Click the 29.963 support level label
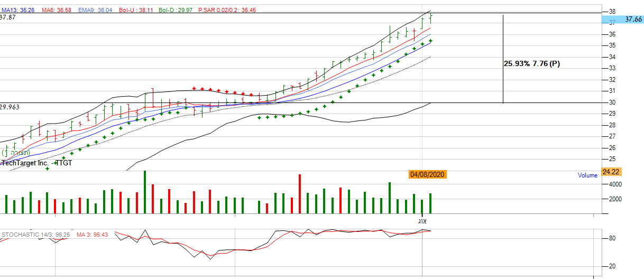644x280 pixels. [x=10, y=107]
